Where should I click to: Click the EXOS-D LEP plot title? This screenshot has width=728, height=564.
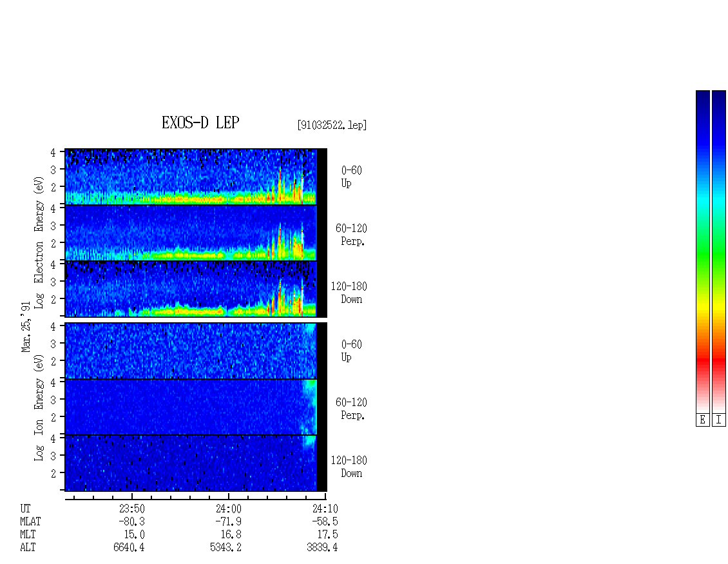pyautogui.click(x=200, y=122)
